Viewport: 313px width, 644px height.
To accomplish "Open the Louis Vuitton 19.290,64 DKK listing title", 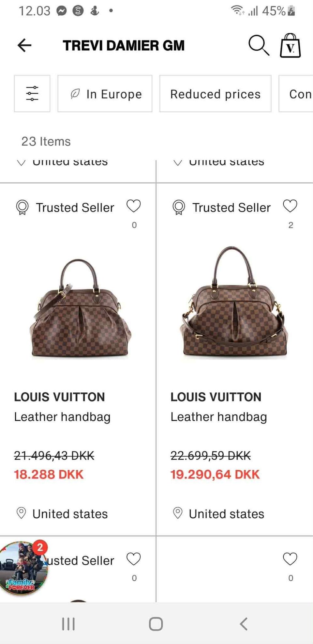I will pyautogui.click(x=216, y=397).
